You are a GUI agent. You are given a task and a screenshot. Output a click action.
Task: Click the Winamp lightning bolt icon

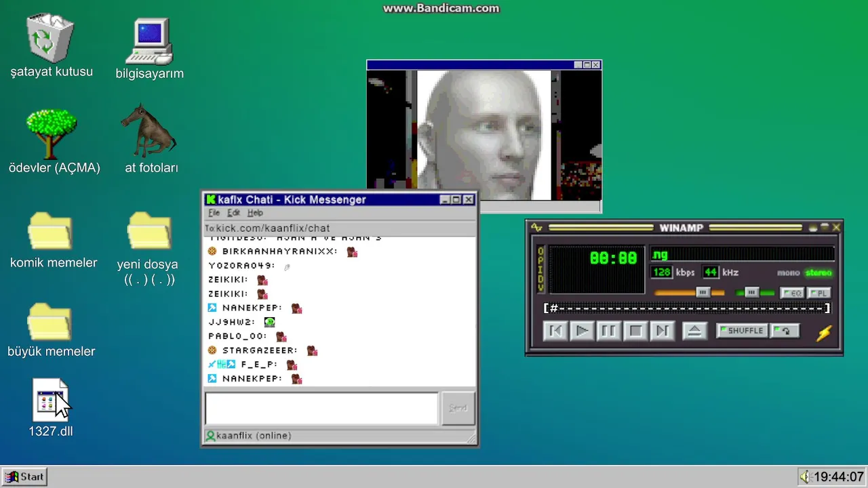coord(824,332)
